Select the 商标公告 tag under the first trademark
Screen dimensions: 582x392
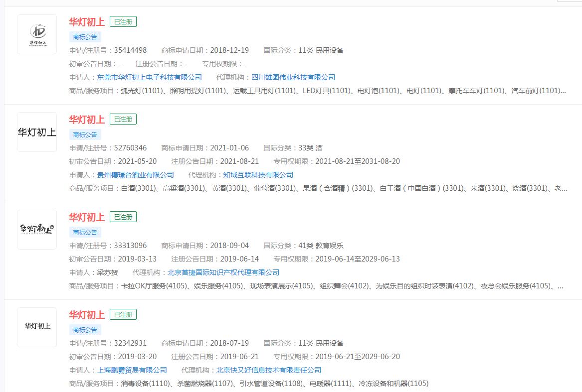(x=84, y=37)
